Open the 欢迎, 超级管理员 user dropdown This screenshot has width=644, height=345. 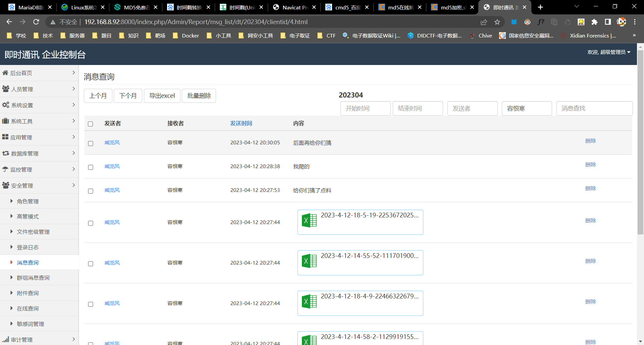pos(609,52)
